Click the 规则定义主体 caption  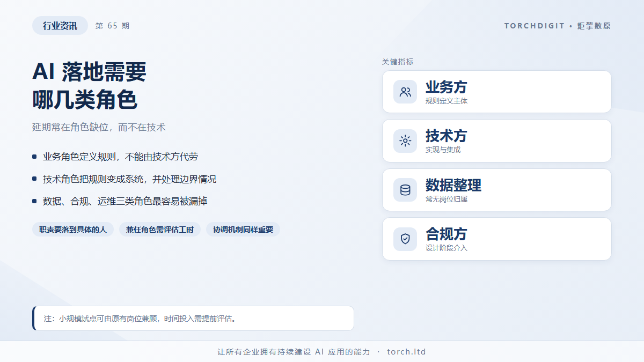(x=447, y=101)
